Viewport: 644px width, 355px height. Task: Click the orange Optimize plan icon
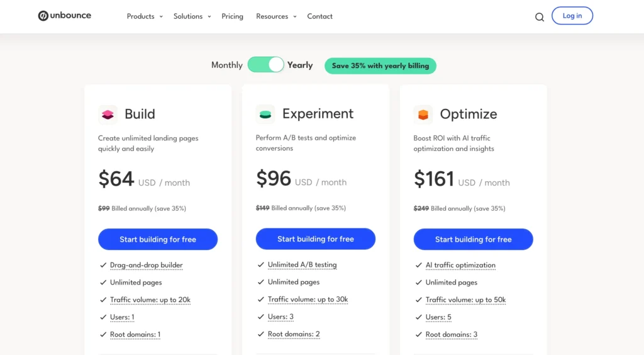click(423, 114)
